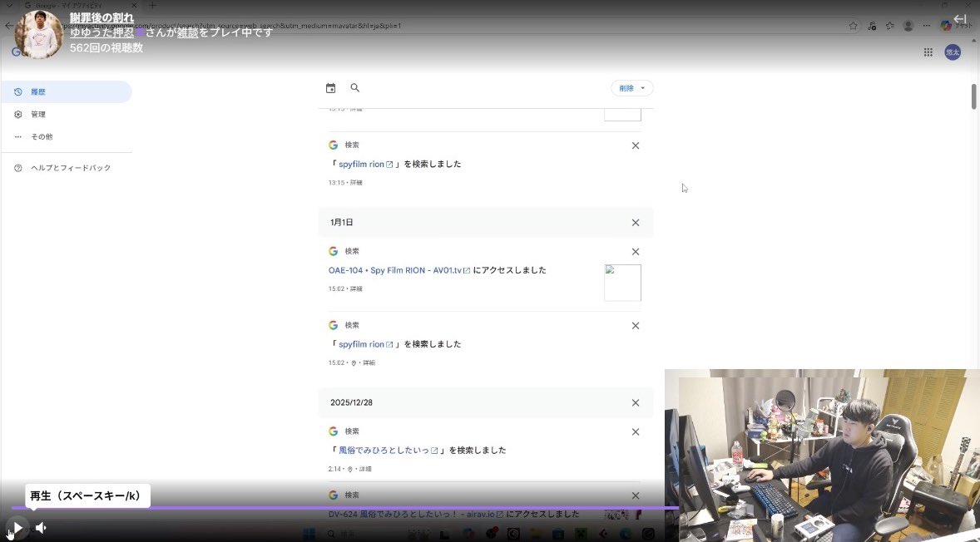Delete the OAE-104 visited entry
Image resolution: width=980 pixels, height=542 pixels.
(636, 252)
